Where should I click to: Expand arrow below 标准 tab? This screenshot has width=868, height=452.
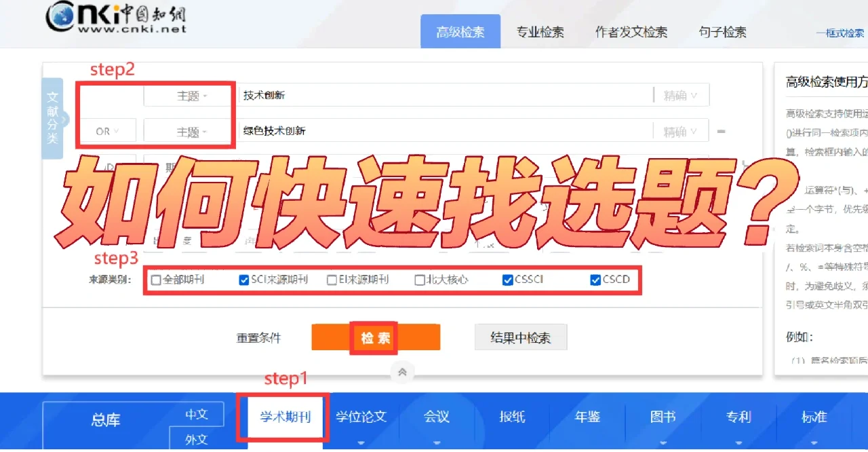click(814, 444)
